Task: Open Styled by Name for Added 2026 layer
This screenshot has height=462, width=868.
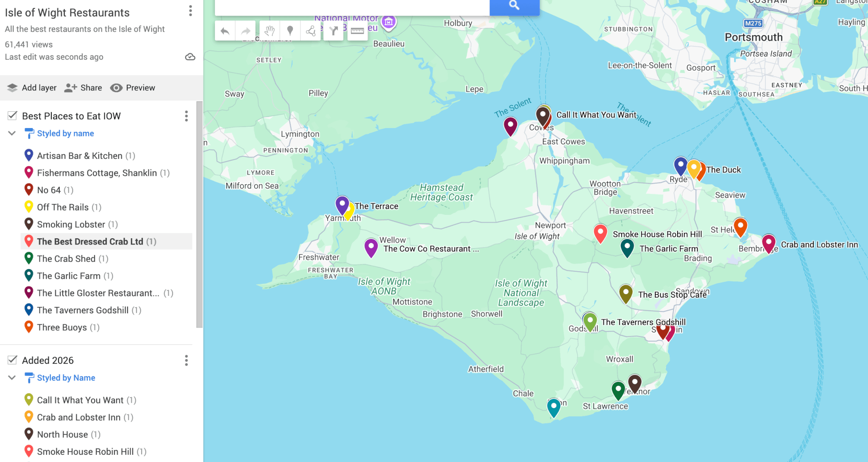Action: click(x=66, y=378)
